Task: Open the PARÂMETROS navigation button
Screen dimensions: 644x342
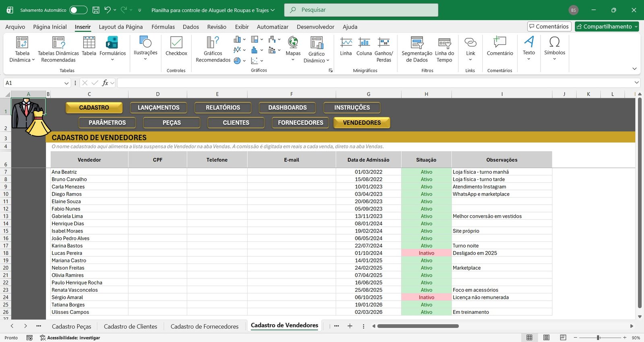Action: click(107, 122)
